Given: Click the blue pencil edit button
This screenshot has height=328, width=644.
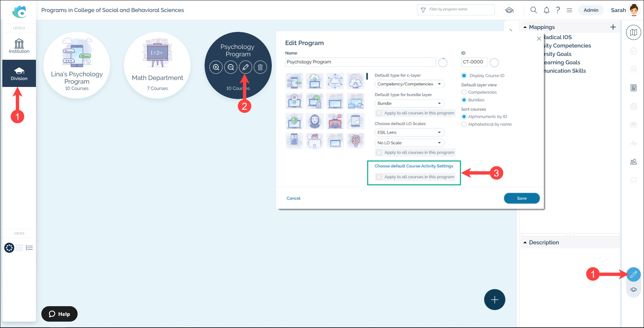Looking at the screenshot, I should coord(634,275).
